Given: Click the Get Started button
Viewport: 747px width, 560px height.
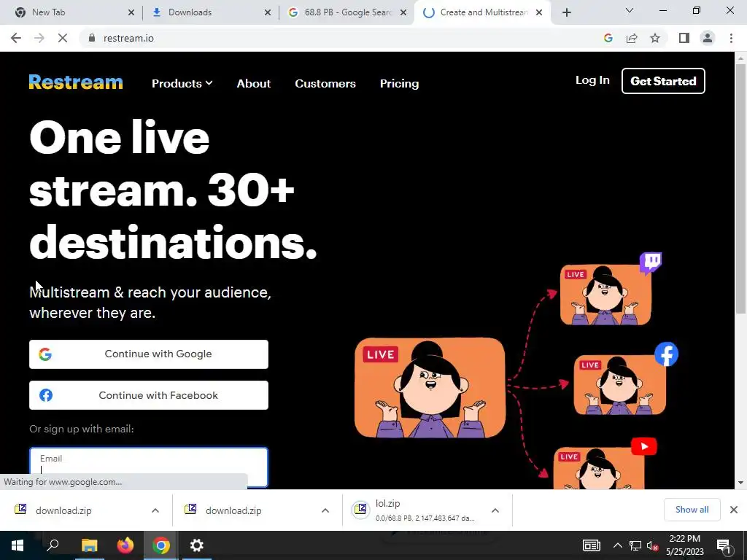Looking at the screenshot, I should click(663, 81).
